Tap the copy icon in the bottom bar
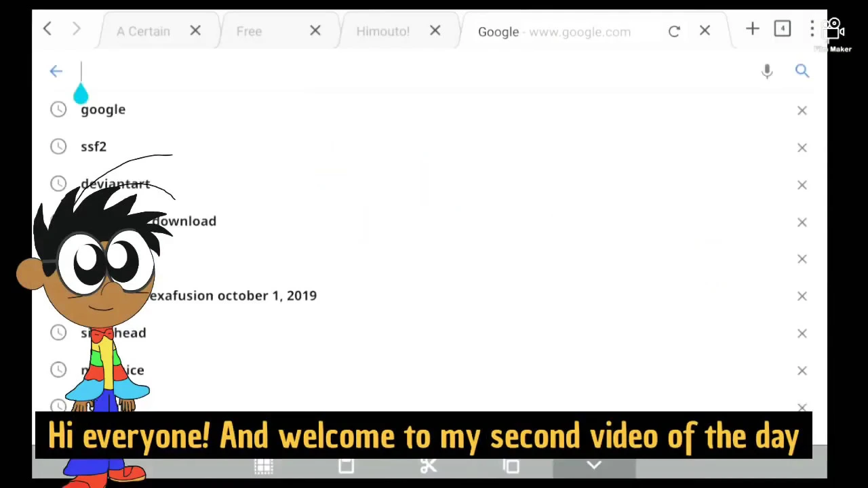 pos(511,466)
